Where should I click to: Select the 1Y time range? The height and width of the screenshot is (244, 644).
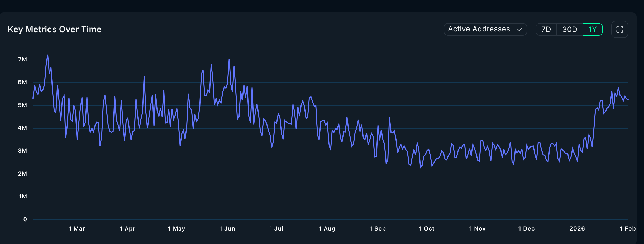(593, 29)
